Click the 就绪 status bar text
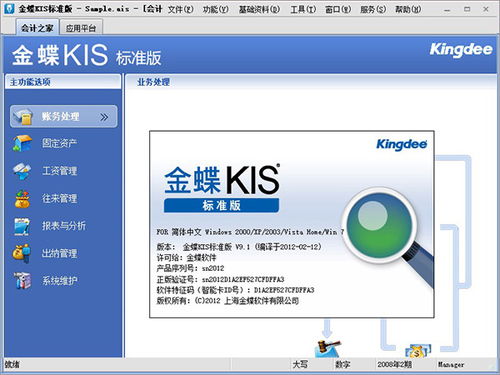 pyautogui.click(x=12, y=365)
